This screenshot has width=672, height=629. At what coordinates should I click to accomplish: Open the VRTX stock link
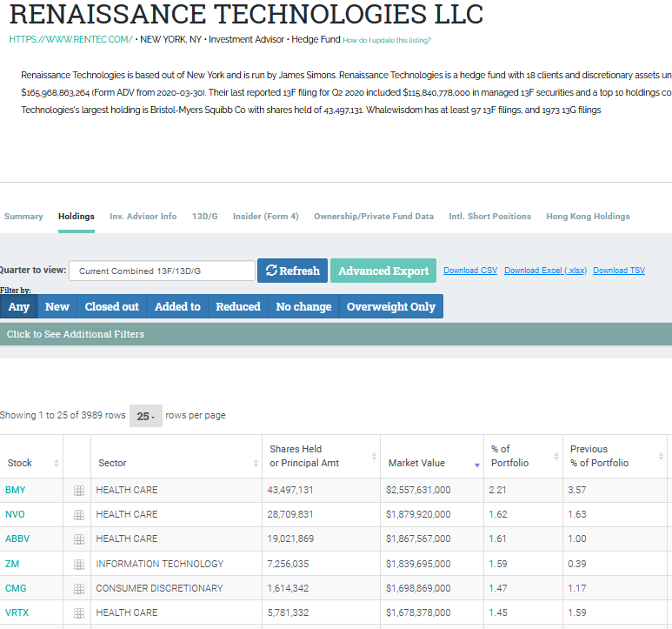(17, 613)
